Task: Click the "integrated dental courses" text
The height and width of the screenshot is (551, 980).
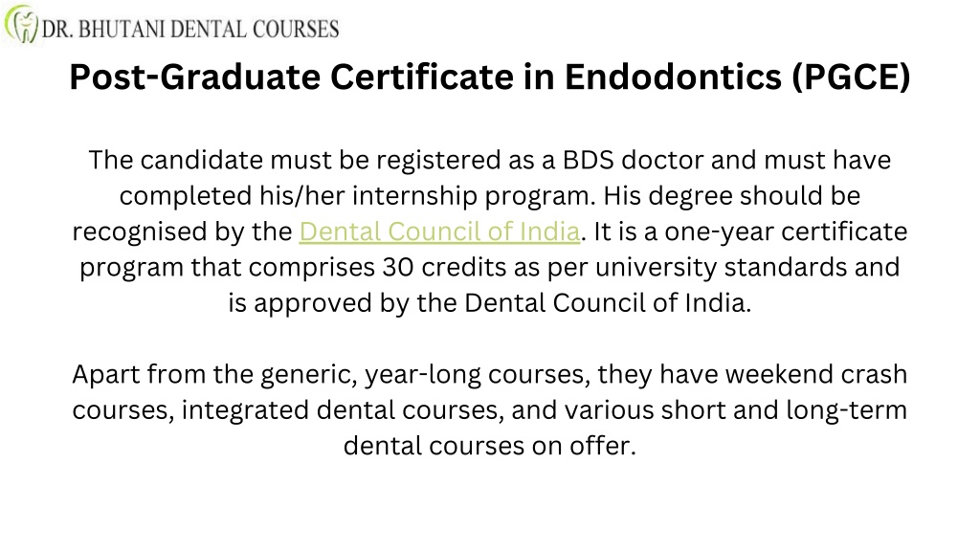Action: point(342,410)
